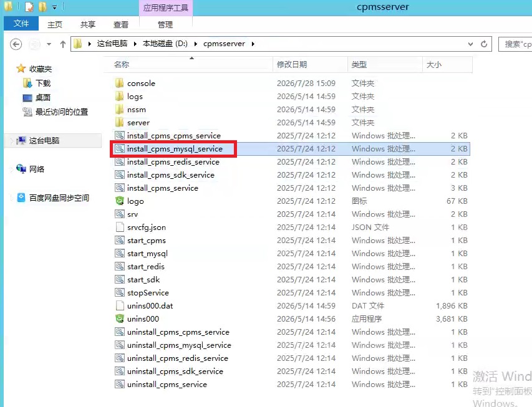
Task: Expand the 网络 tree node arrow
Action: [11, 170]
